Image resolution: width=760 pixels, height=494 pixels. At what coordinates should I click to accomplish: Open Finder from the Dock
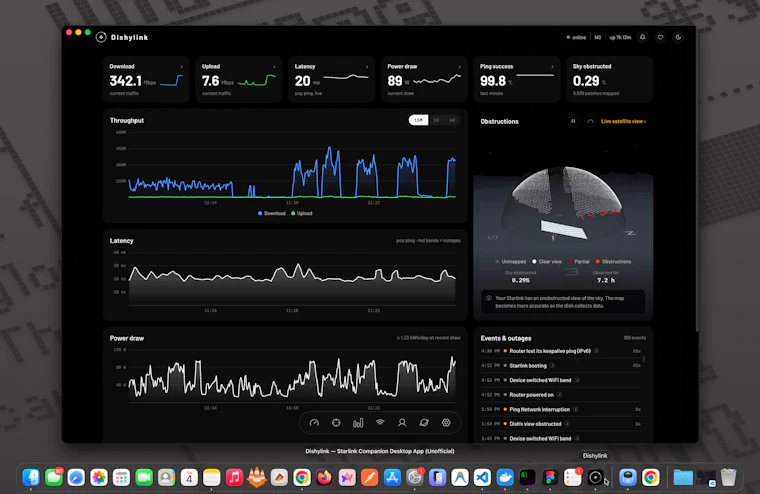click(31, 478)
